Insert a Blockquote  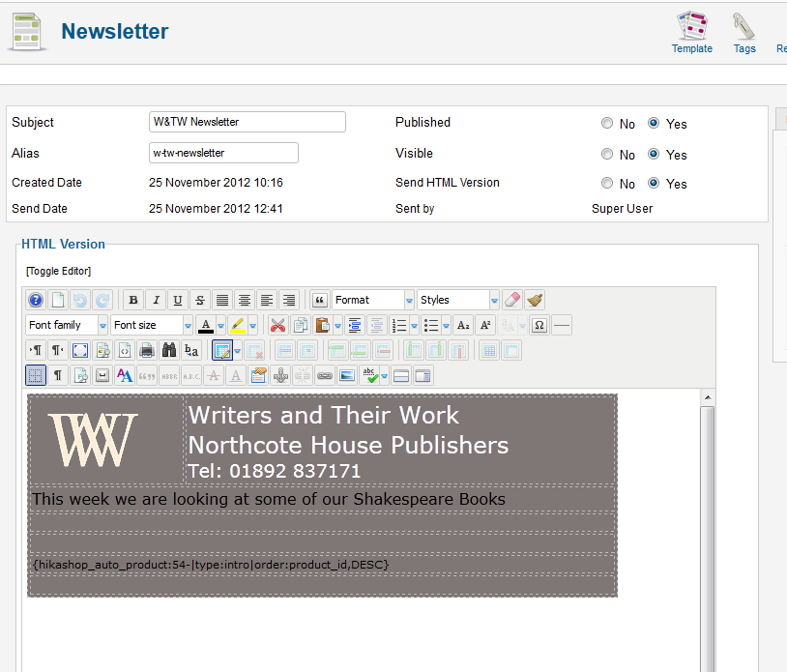(x=319, y=300)
